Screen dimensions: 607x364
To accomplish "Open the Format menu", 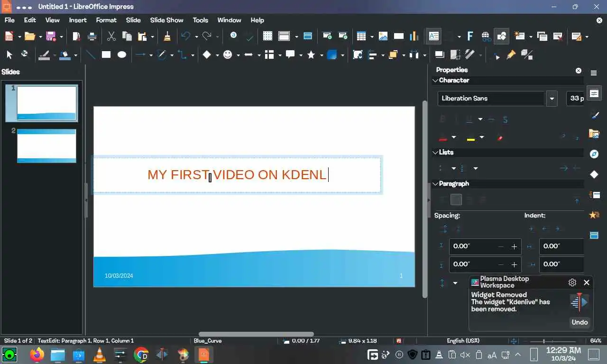I will click(106, 20).
